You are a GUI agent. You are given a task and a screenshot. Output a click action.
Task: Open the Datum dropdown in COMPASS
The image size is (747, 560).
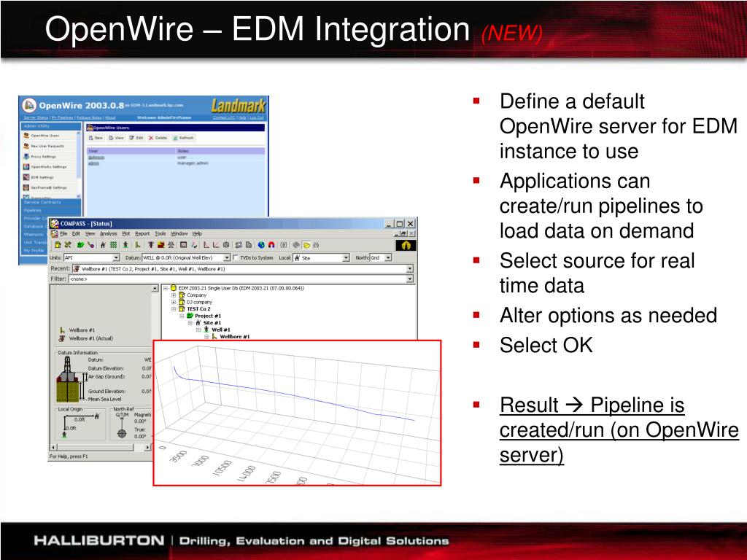coord(228,257)
